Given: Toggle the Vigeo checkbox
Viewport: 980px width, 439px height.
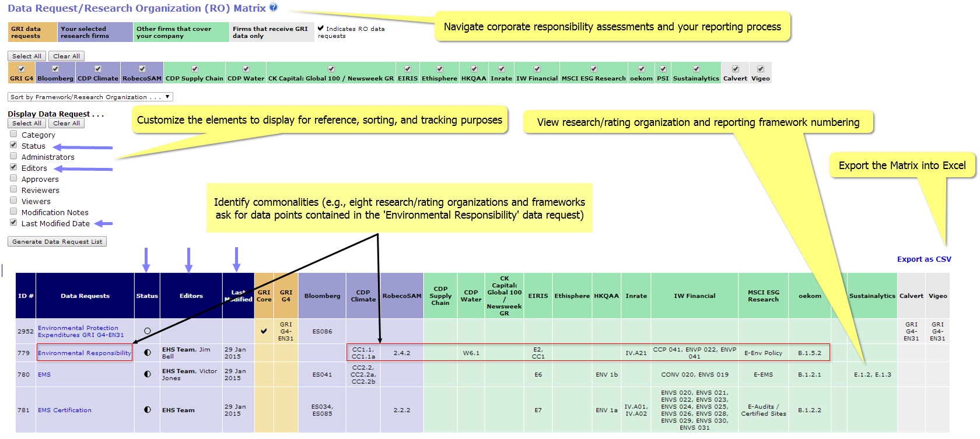Looking at the screenshot, I should click(x=761, y=69).
